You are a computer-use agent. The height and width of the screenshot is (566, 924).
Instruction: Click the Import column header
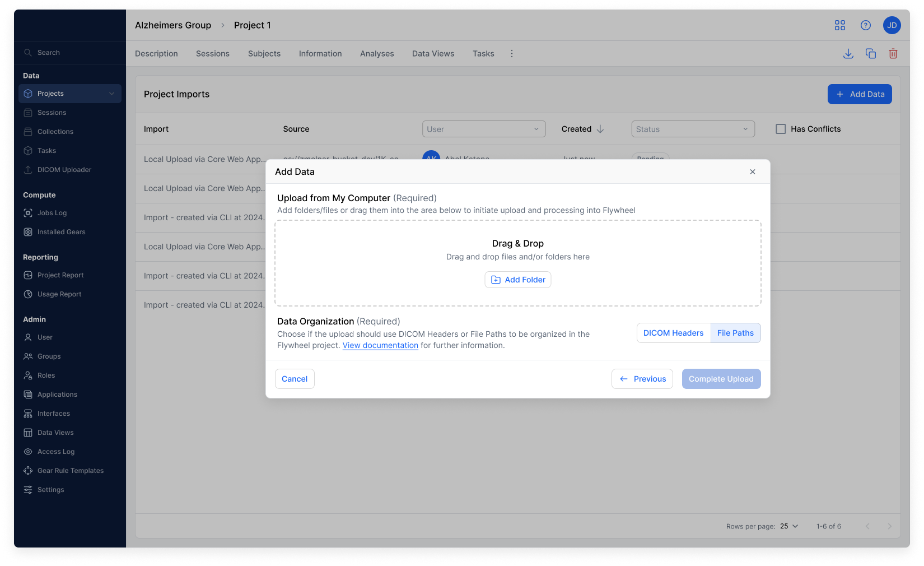(x=156, y=129)
